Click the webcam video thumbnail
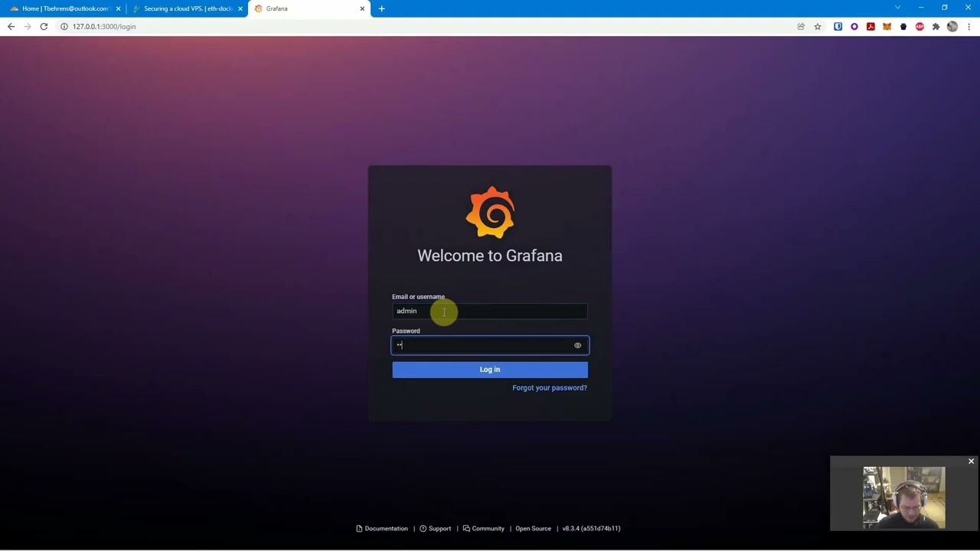980x551 pixels. click(x=904, y=498)
